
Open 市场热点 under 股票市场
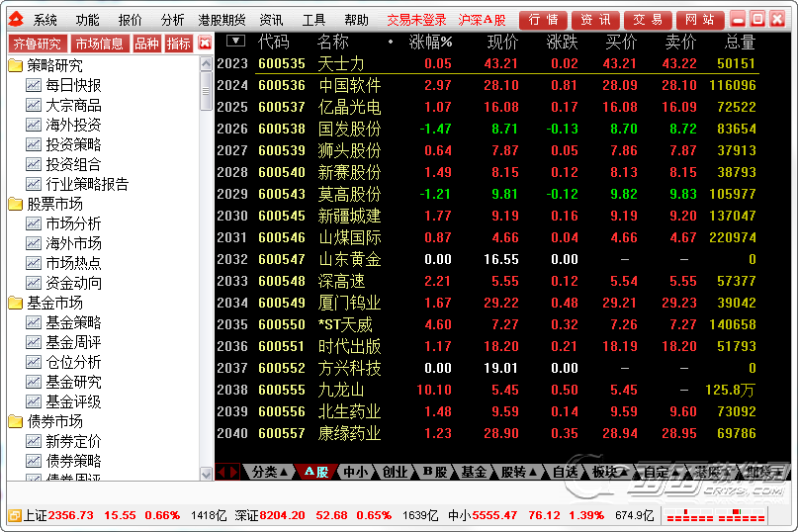pyautogui.click(x=73, y=263)
